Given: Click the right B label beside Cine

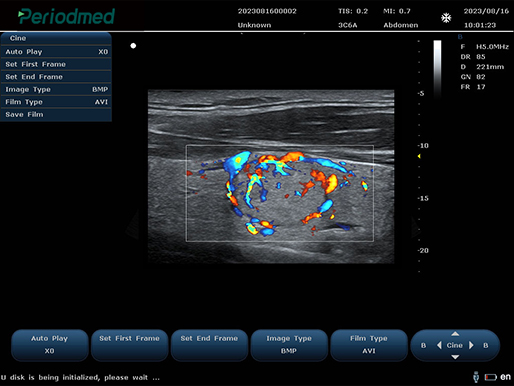Looking at the screenshot, I should 486,346.
